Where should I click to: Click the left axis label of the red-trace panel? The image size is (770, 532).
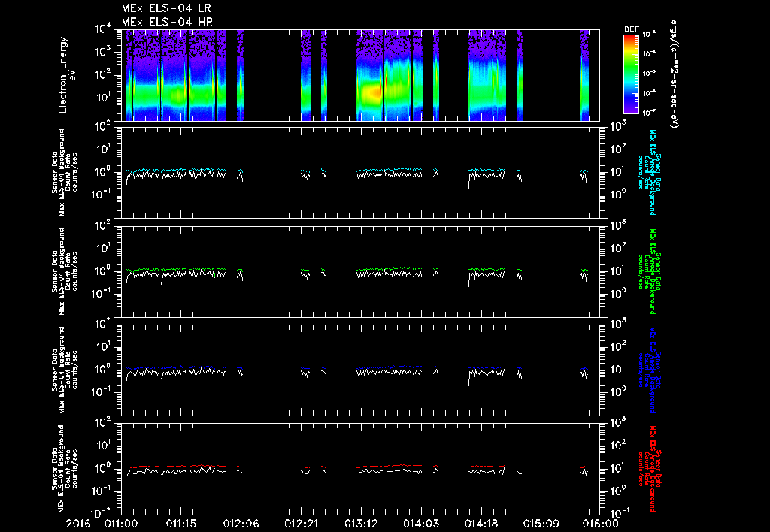click(x=65, y=469)
